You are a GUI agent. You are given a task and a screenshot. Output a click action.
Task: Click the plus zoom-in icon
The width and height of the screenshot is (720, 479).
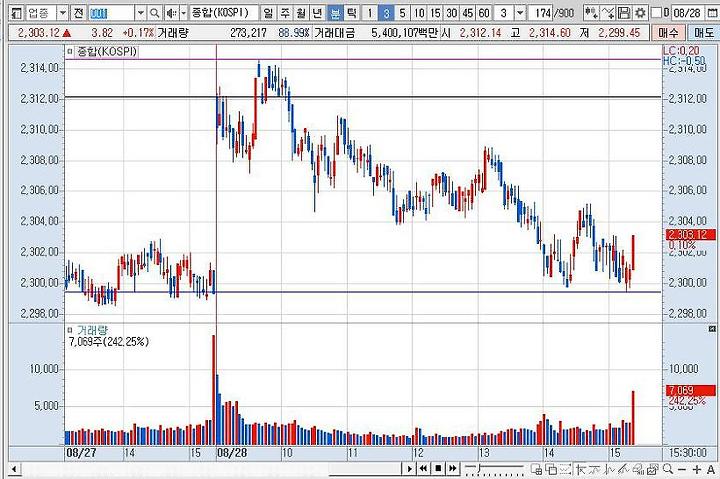[697, 469]
